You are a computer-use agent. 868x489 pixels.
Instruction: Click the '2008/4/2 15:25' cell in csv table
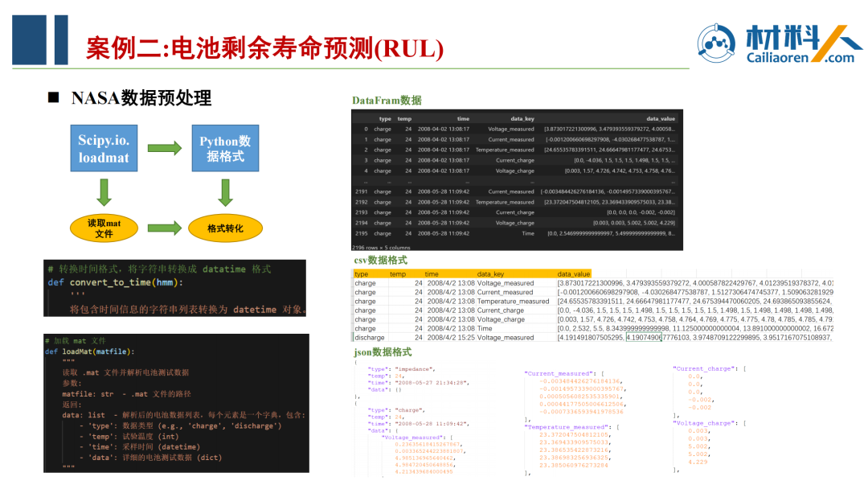(x=451, y=337)
